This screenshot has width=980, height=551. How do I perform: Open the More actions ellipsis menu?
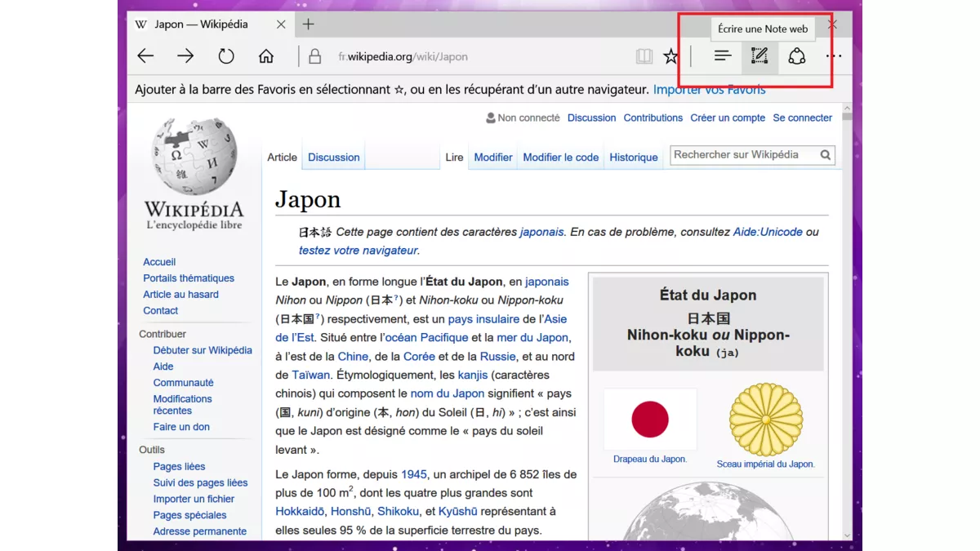(x=833, y=56)
